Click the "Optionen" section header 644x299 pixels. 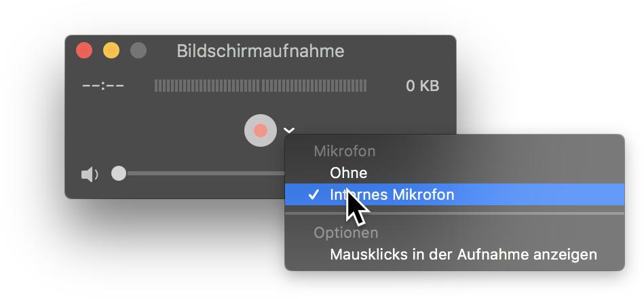click(346, 233)
